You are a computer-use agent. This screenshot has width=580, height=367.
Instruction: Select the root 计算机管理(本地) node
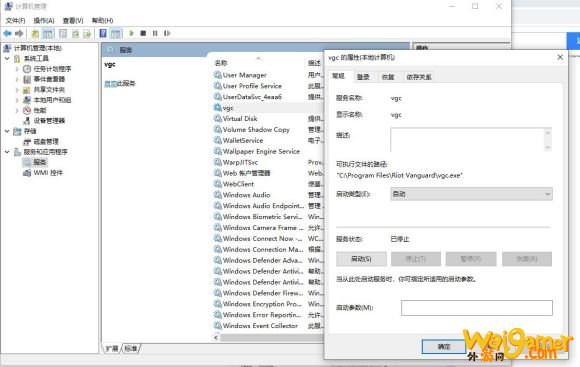coord(33,48)
